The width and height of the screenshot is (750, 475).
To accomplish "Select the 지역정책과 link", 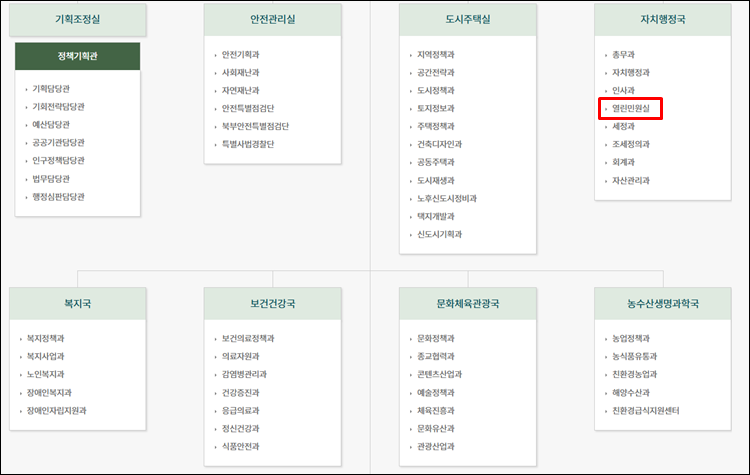I will pos(436,55).
